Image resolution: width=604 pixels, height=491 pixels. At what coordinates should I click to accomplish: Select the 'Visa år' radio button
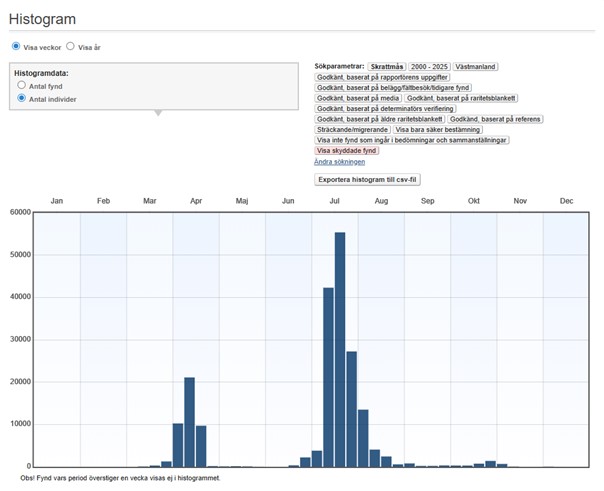[x=71, y=47]
